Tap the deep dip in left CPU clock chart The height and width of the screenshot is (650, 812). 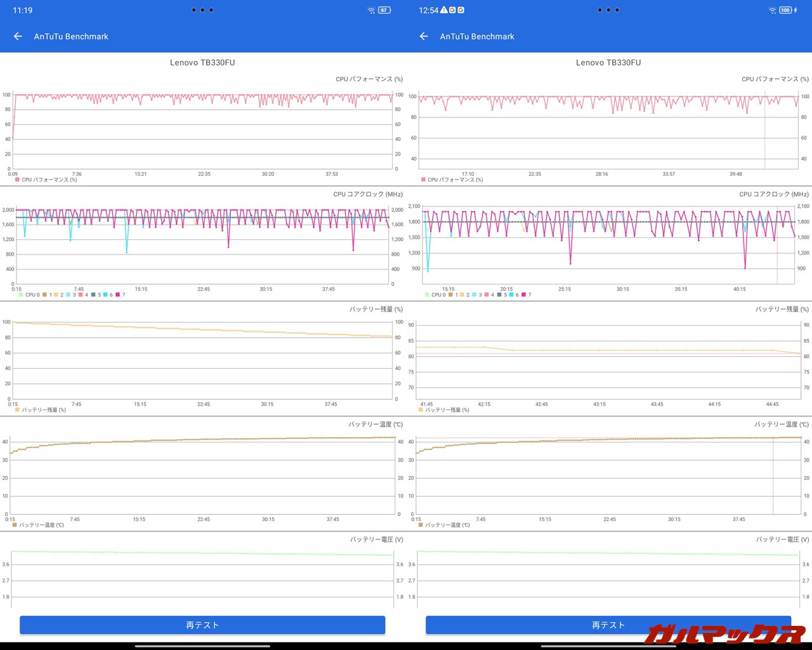pos(126,251)
